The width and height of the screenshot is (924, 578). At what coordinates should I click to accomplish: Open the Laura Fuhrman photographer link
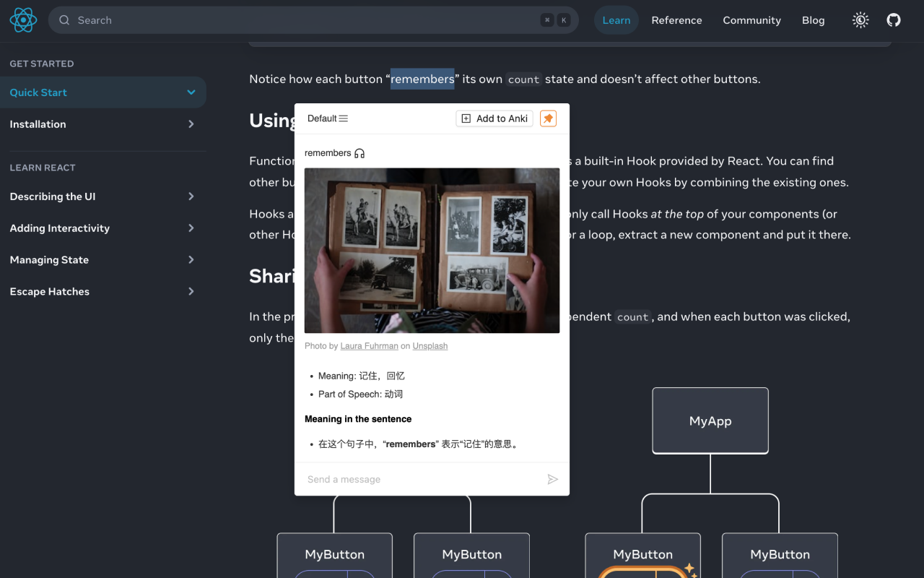[x=369, y=346]
